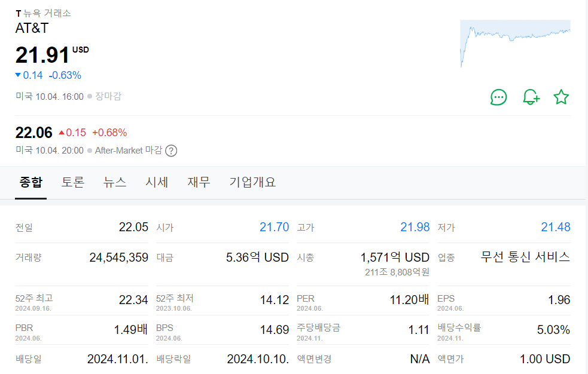The width and height of the screenshot is (588, 374).
Task: Open the 재무 tab
Action: coord(199,182)
